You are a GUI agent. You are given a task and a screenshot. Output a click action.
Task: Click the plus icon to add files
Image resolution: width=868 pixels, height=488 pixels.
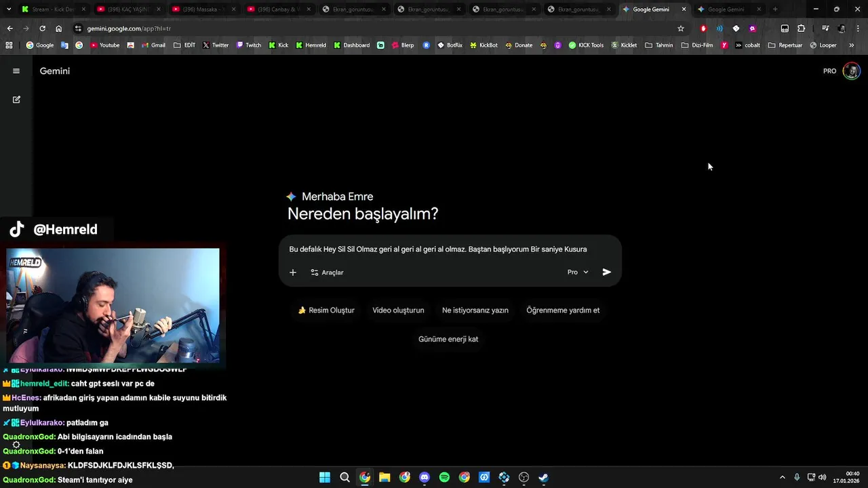pyautogui.click(x=293, y=272)
